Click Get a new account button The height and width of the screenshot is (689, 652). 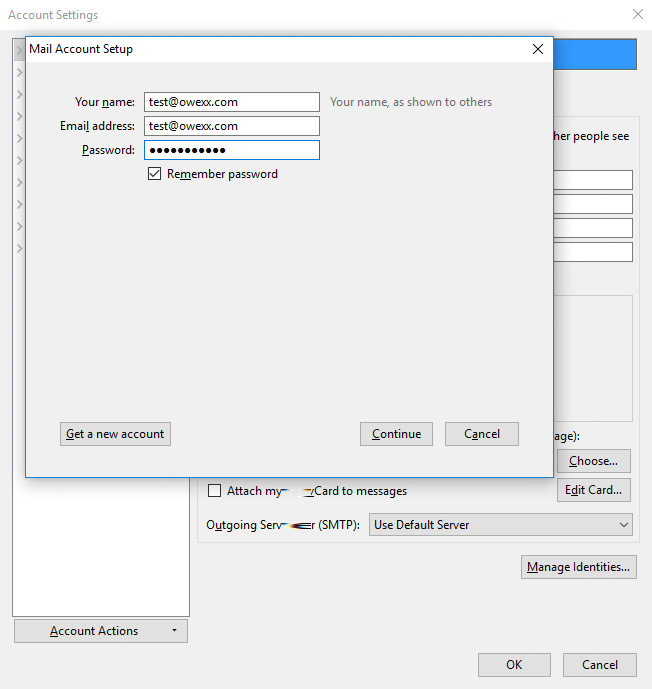click(x=115, y=434)
